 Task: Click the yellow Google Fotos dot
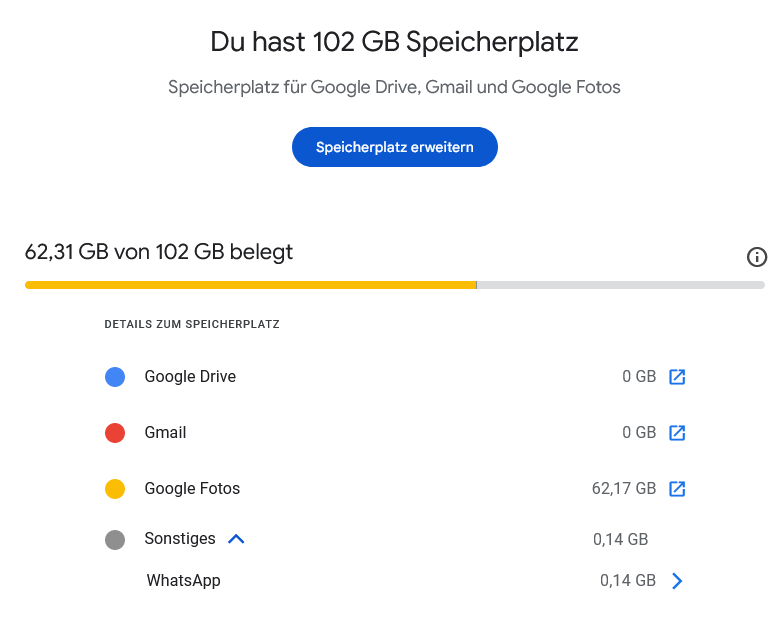(115, 489)
